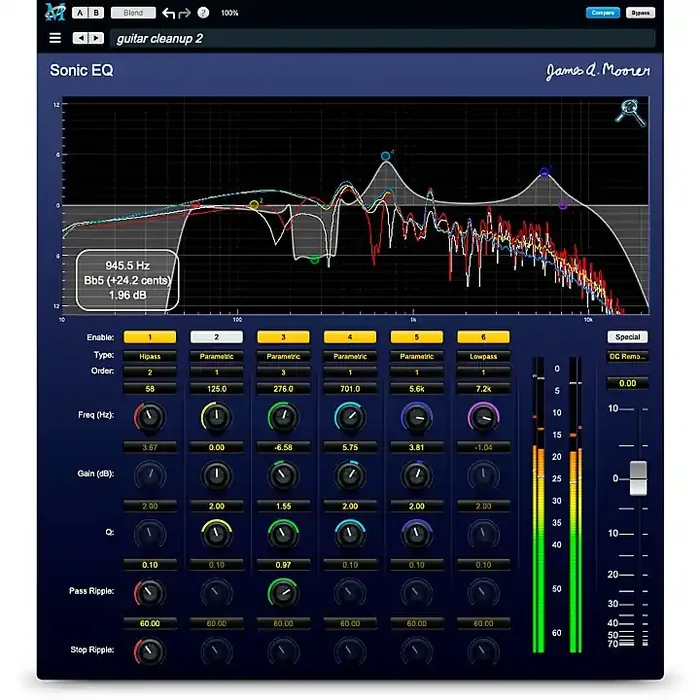Screen dimensions: 700x700
Task: Click output gain value 0.00
Action: pyautogui.click(x=627, y=383)
